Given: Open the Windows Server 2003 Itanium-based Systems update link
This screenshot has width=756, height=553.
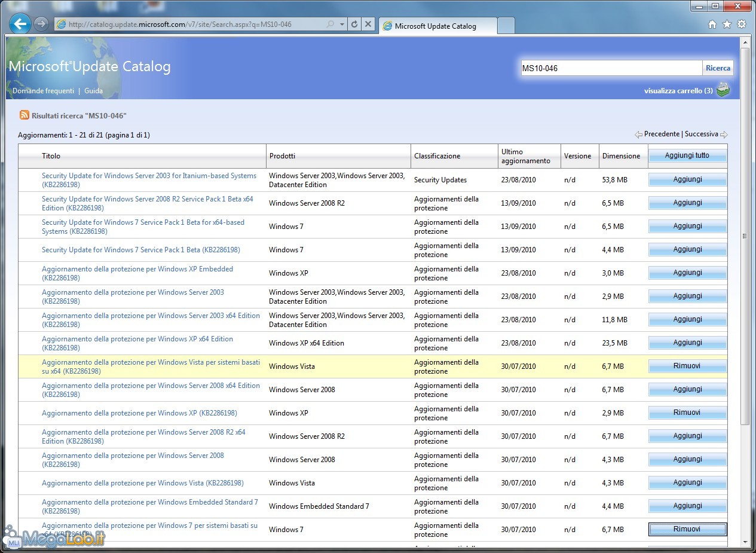Looking at the screenshot, I should point(149,180).
